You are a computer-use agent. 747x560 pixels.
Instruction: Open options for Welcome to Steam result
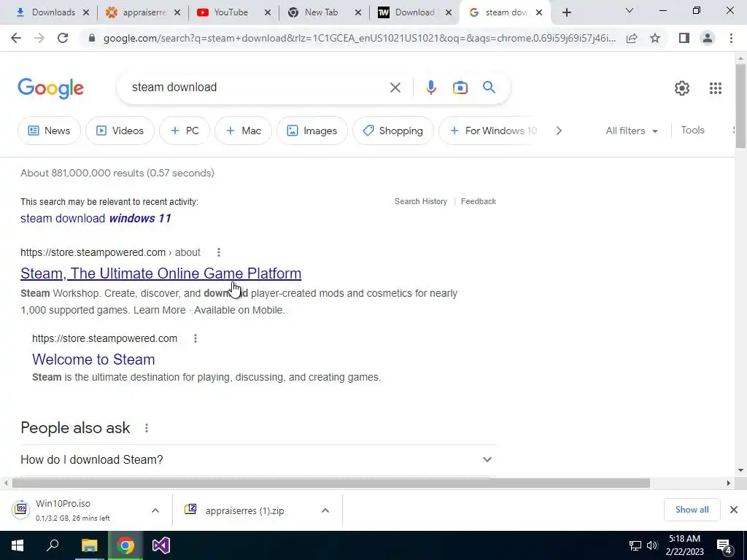point(196,338)
